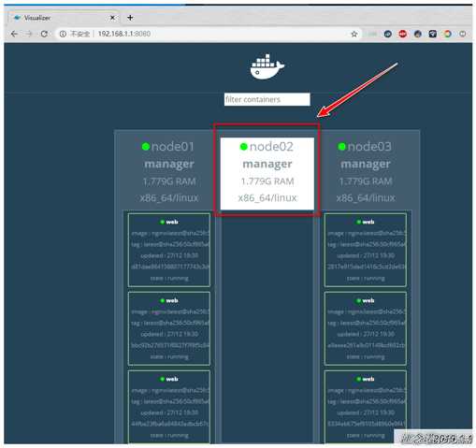The width and height of the screenshot is (476, 448).
Task: Go back using the browser back arrow
Action: point(14,34)
